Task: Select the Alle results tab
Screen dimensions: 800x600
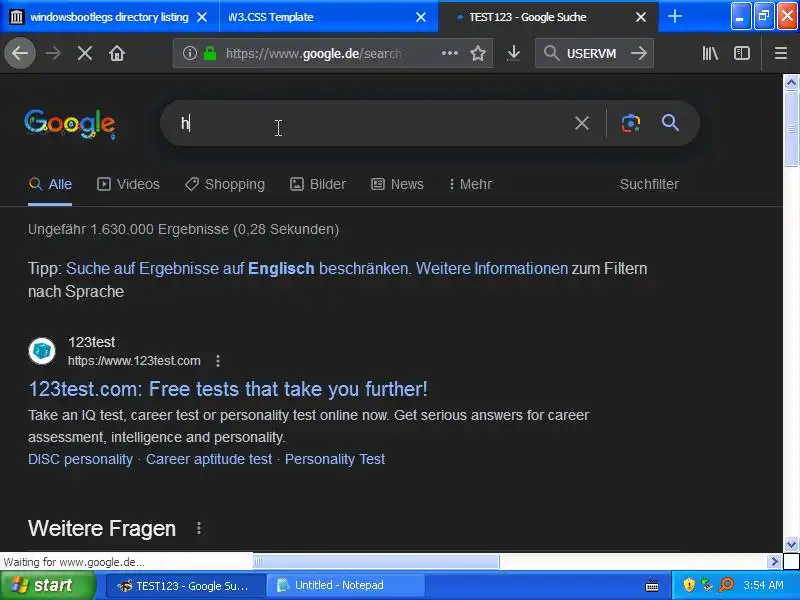Action: pos(50,184)
